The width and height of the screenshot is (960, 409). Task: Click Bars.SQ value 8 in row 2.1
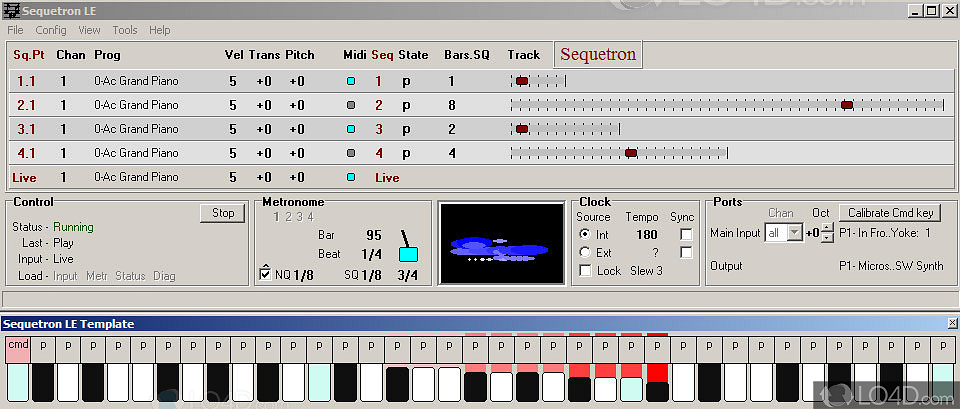pos(452,105)
